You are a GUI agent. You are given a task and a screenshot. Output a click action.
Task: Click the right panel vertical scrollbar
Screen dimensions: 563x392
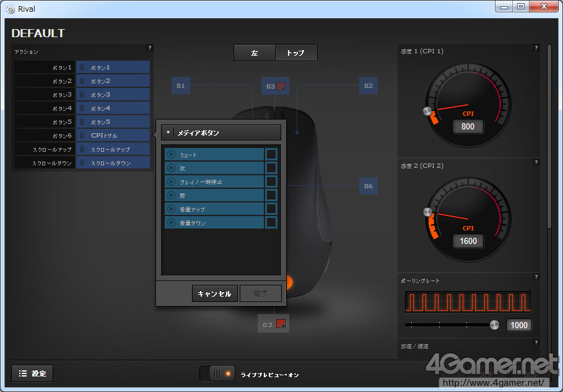[549, 136]
